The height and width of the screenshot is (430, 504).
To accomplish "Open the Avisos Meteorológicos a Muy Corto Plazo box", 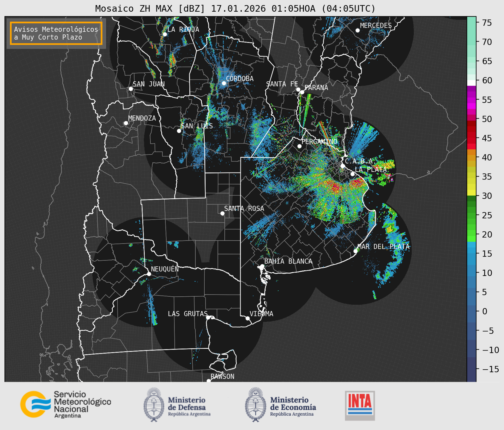I will coord(56,33).
